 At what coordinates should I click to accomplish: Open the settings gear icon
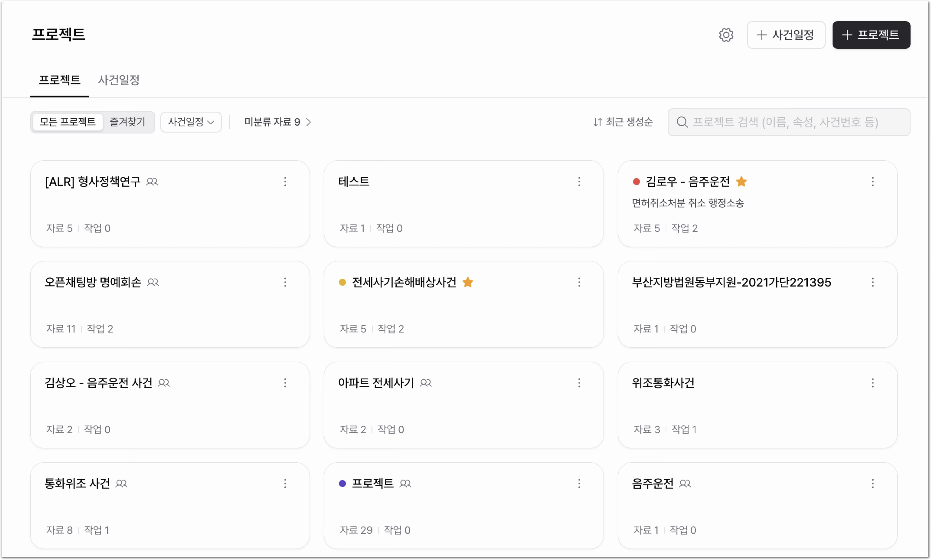point(726,35)
